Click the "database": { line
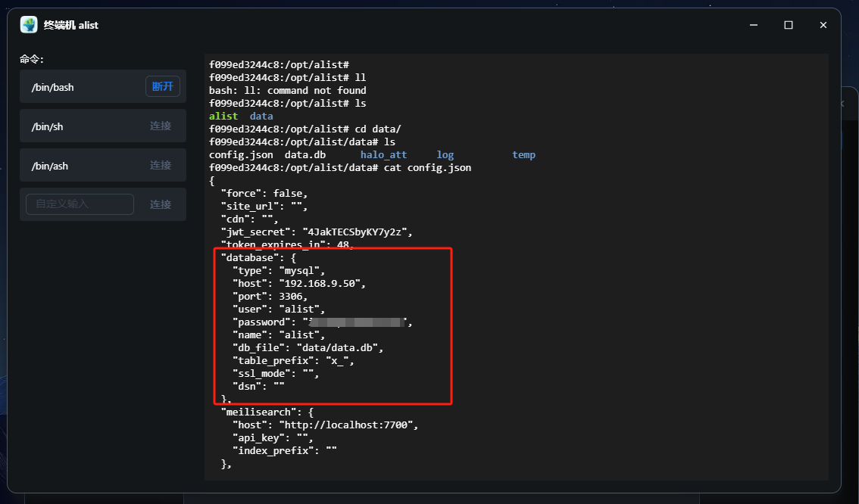The height and width of the screenshot is (504, 859). point(258,258)
